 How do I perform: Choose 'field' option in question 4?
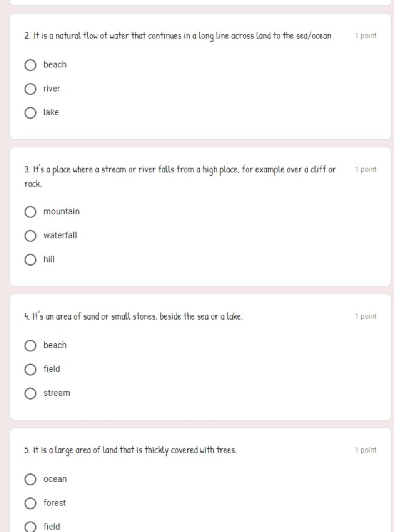click(x=30, y=370)
